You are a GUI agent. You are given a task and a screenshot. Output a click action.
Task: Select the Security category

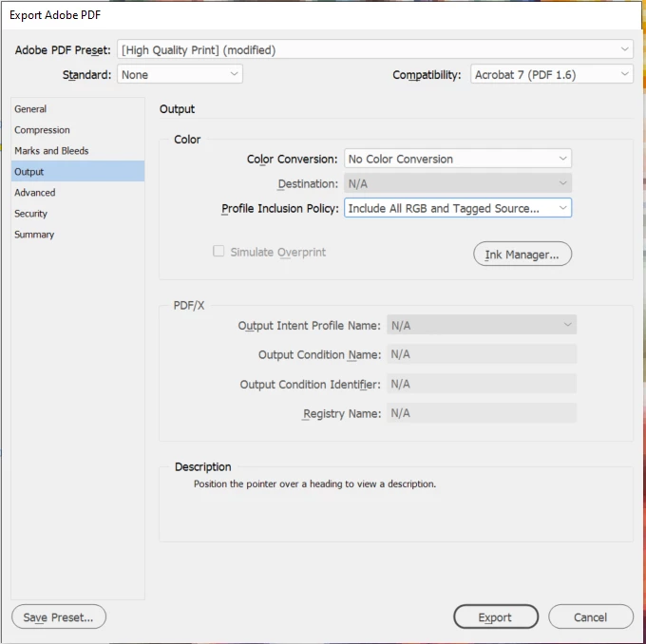(78, 214)
